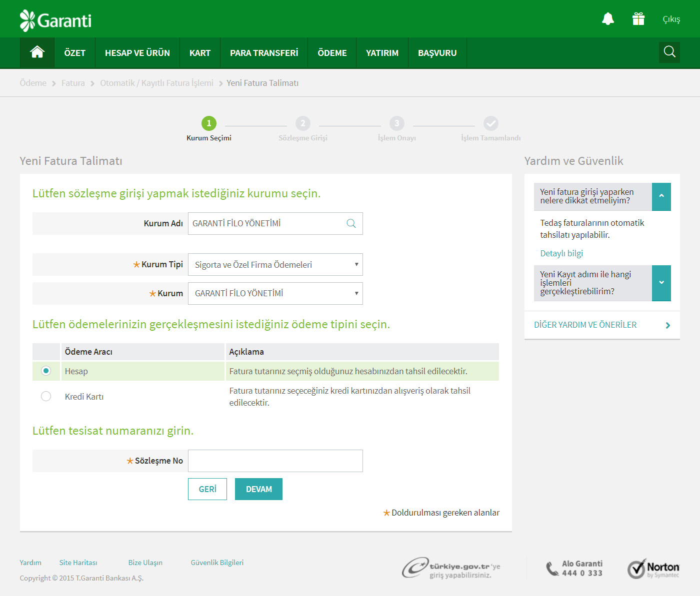Open Yardım footer link
Screen dimensions: 700x596
coord(30,563)
